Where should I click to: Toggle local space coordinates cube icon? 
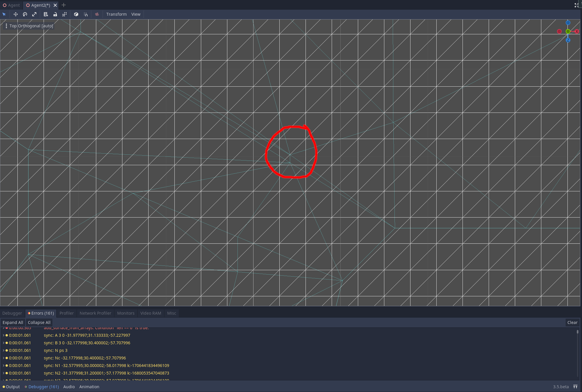pyautogui.click(x=76, y=14)
